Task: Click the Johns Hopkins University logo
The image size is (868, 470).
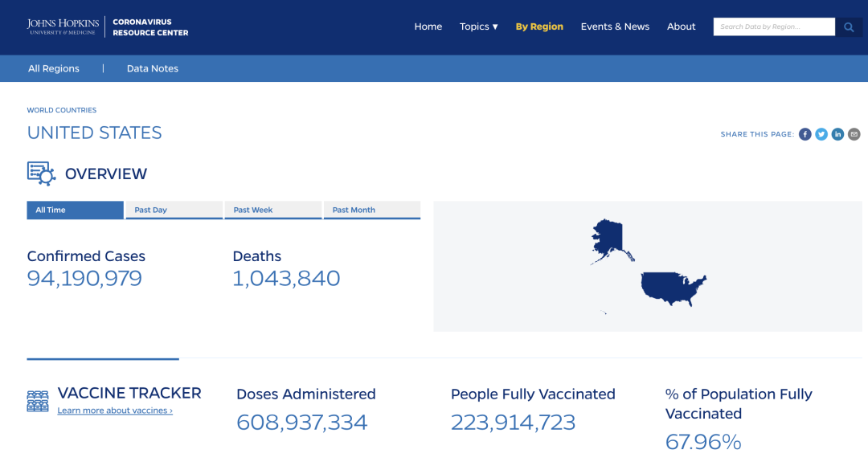Action: tap(63, 27)
